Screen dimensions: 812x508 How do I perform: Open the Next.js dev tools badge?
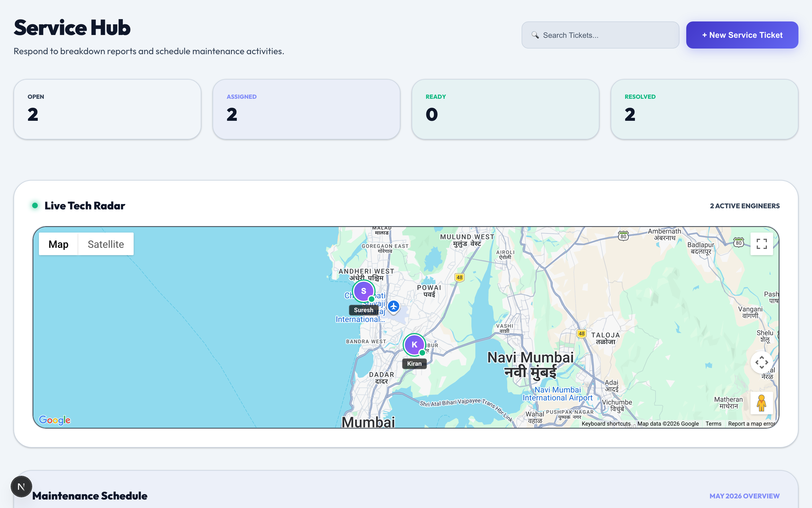[x=21, y=487]
